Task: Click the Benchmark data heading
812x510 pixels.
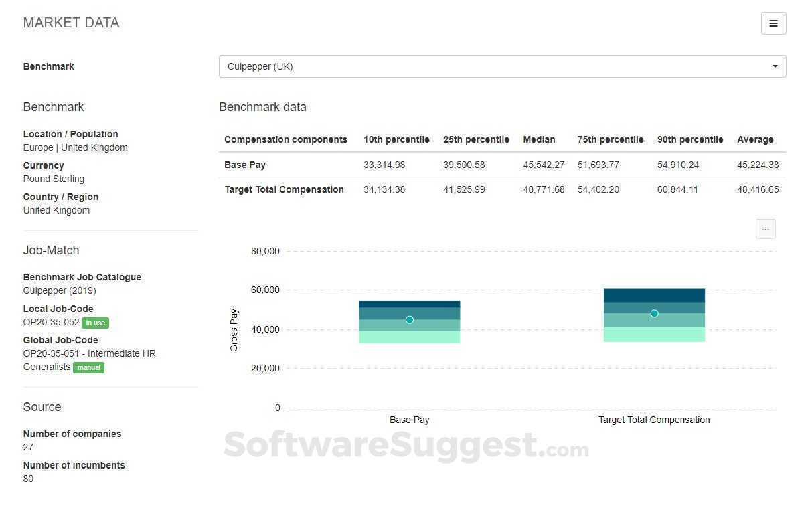Action: point(262,107)
